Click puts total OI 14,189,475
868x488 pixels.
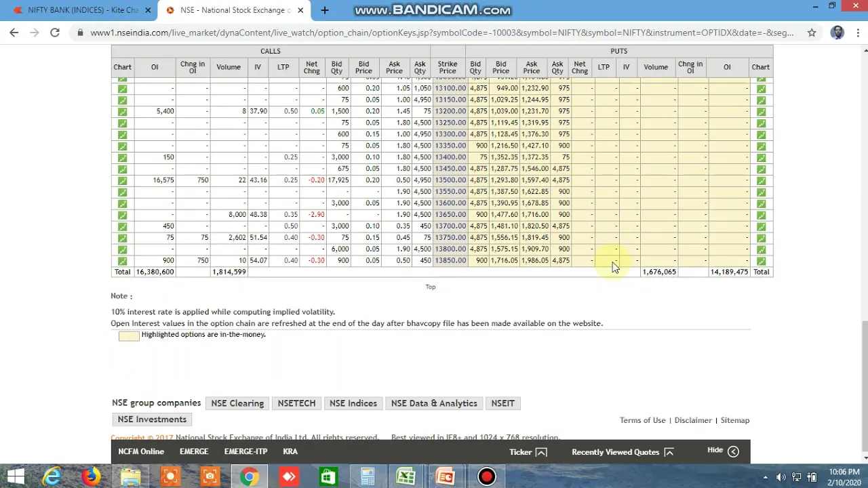[x=729, y=272]
